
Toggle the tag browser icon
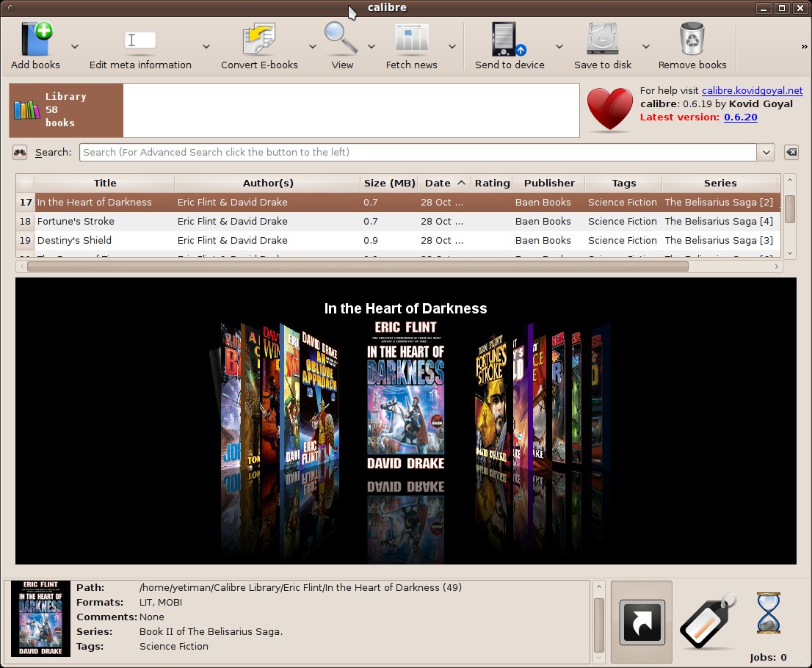coord(708,622)
